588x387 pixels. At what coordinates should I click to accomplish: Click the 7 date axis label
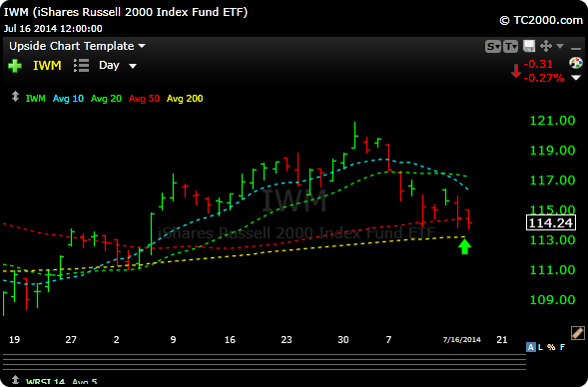tap(389, 340)
